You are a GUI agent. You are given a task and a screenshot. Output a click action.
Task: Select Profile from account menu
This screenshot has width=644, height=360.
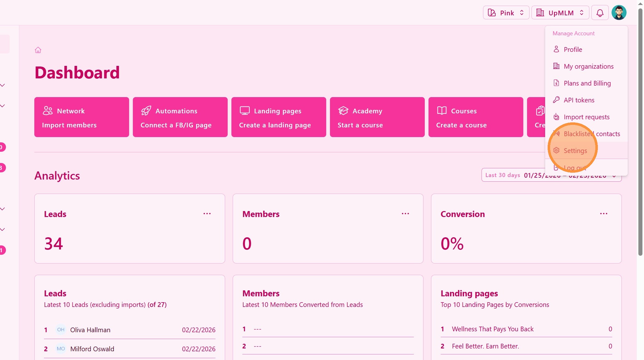coord(573,49)
